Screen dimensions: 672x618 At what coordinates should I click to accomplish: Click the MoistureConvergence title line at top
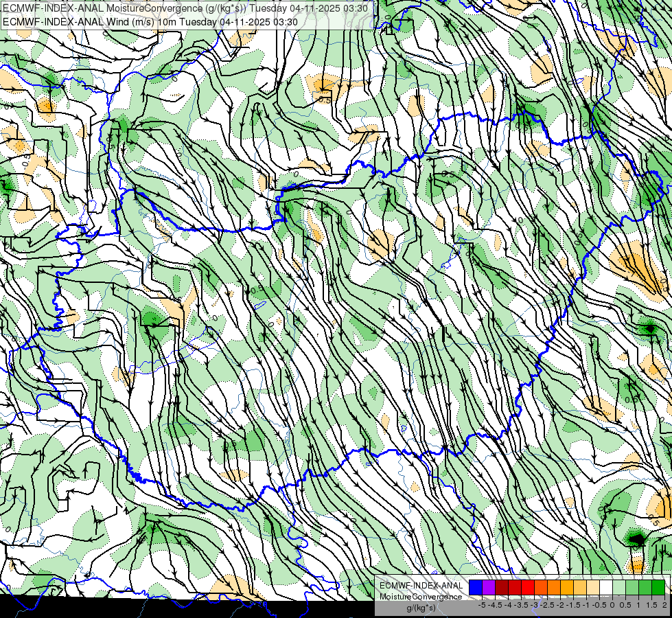185,8
